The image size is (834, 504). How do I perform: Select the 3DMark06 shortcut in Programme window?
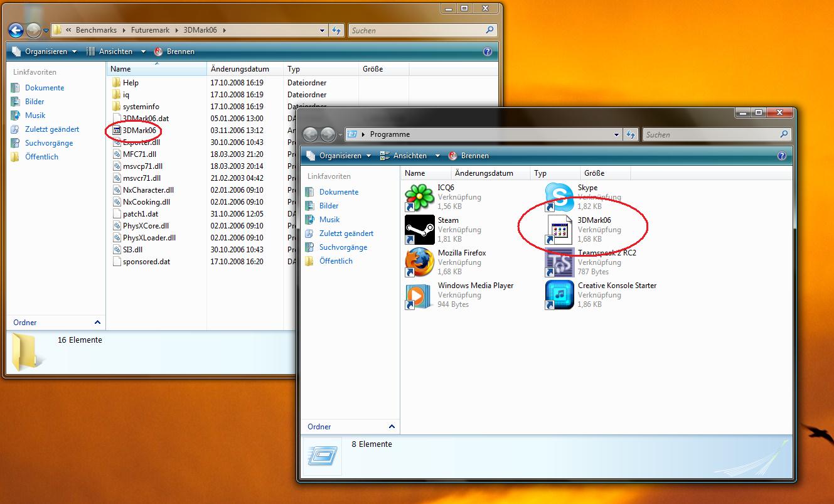pyautogui.click(x=559, y=230)
